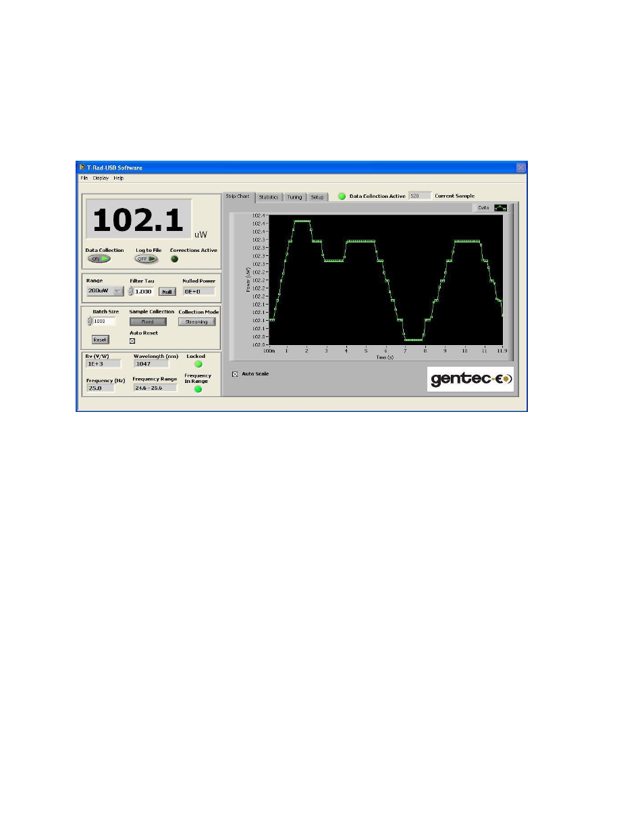Switch to the Tuning tab

point(294,197)
